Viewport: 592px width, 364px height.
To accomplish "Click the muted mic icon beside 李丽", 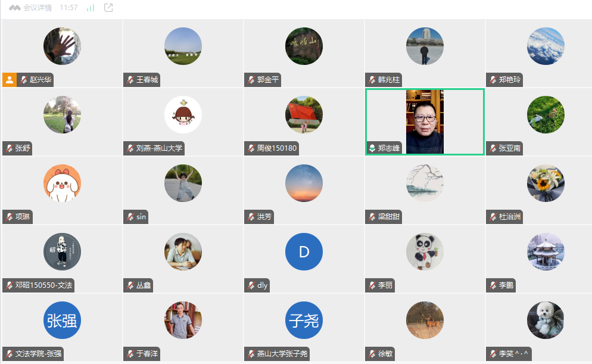I will (x=372, y=285).
